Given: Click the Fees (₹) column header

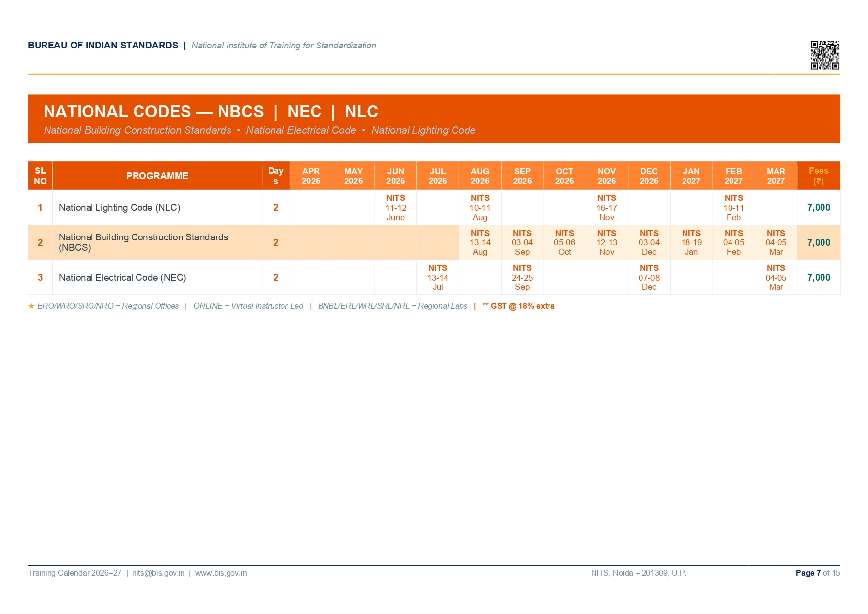Looking at the screenshot, I should point(819,176).
